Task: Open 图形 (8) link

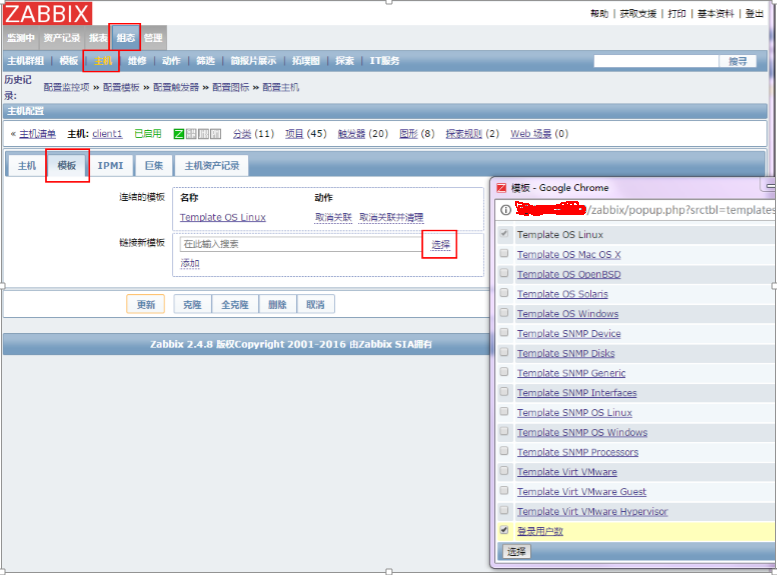Action: click(x=408, y=134)
